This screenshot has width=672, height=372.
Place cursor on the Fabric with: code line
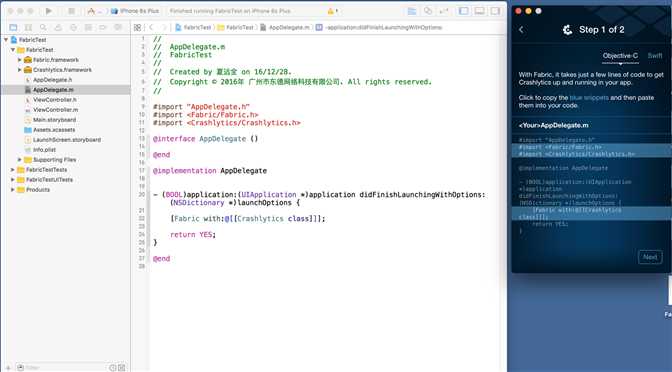click(248, 219)
